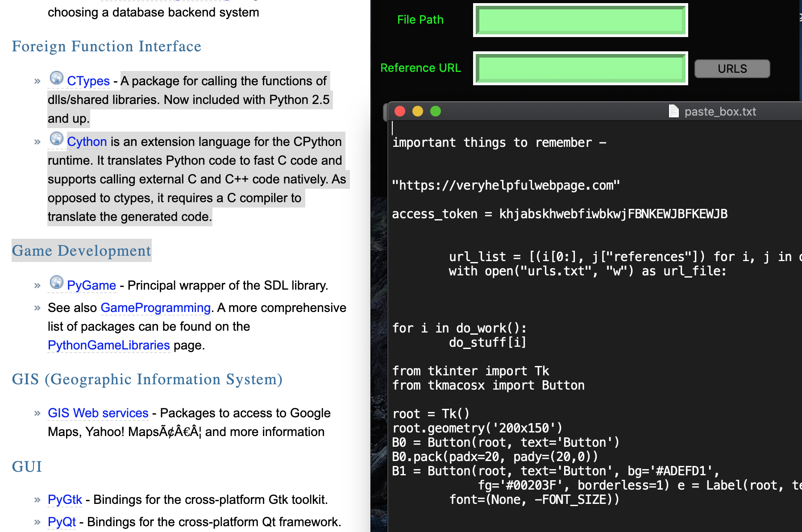Click 'Principal wrapper of the SDL library' text

228,285
